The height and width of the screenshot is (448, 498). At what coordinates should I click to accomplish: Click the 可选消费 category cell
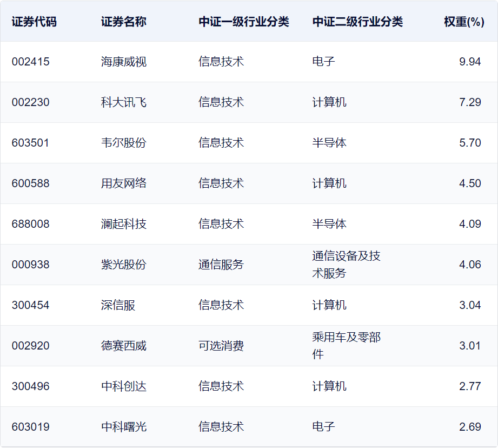coord(221,346)
